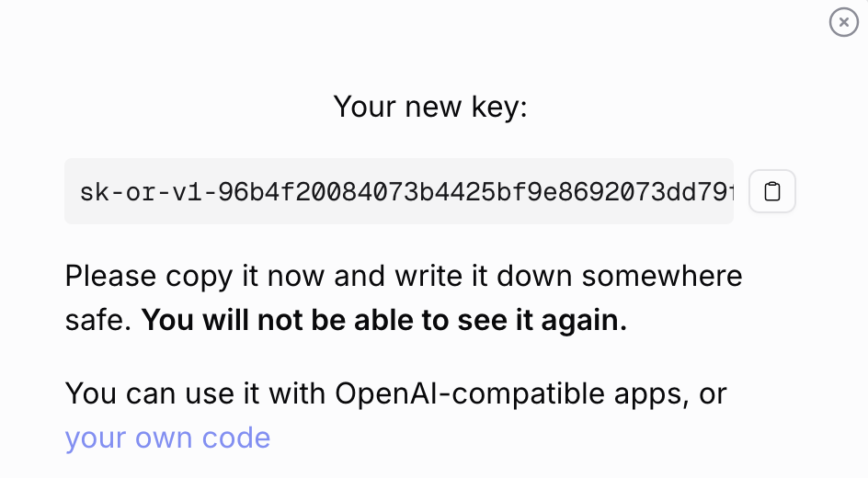Screen dimensions: 868x478
Task: Click the 'Your new key:' heading
Action: click(430, 107)
